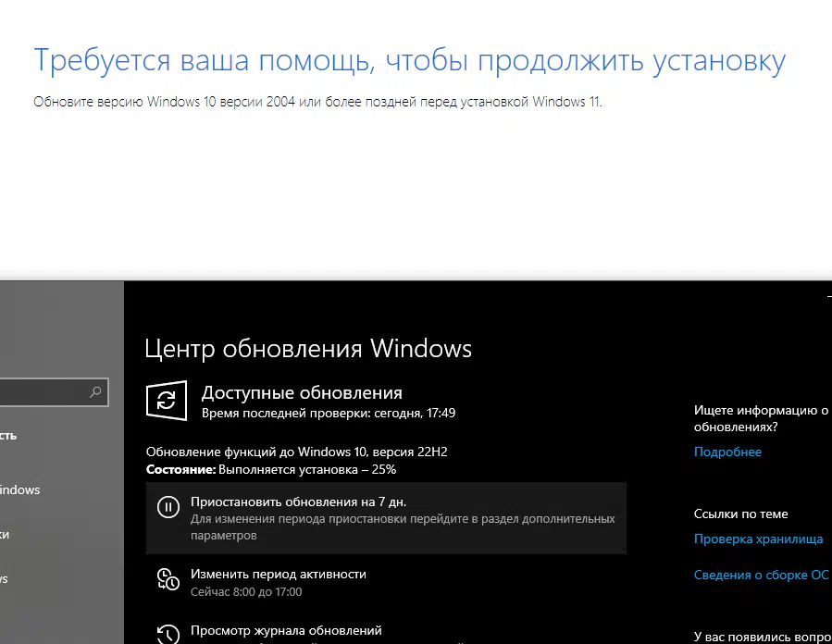Click the clock icon for active hours

(x=168, y=578)
